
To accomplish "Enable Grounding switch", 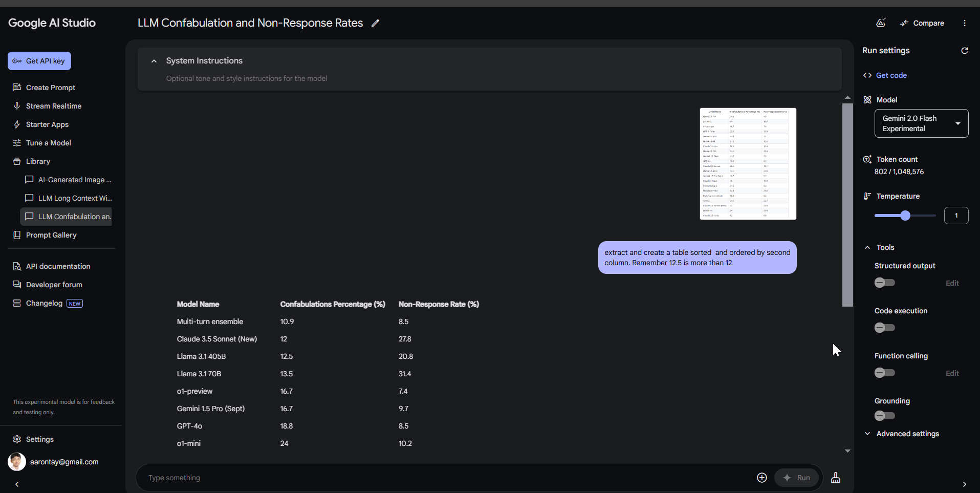I will 885,416.
